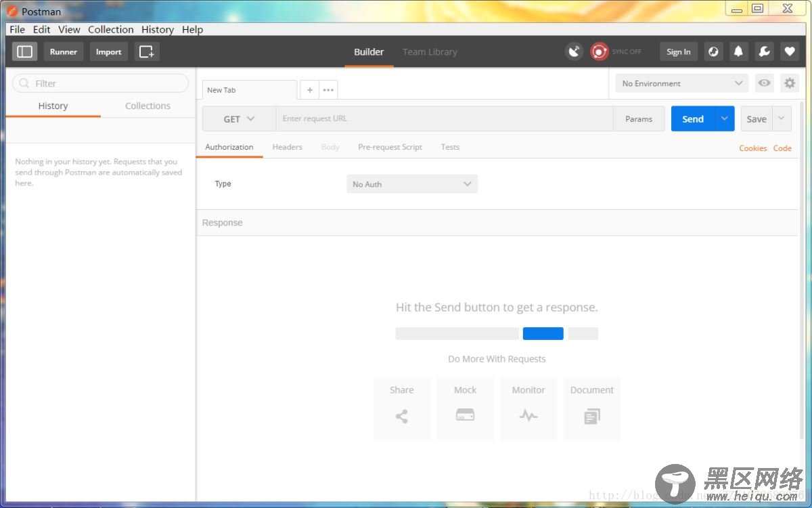812x508 pixels.
Task: Open the arrow next to Save
Action: click(x=782, y=119)
